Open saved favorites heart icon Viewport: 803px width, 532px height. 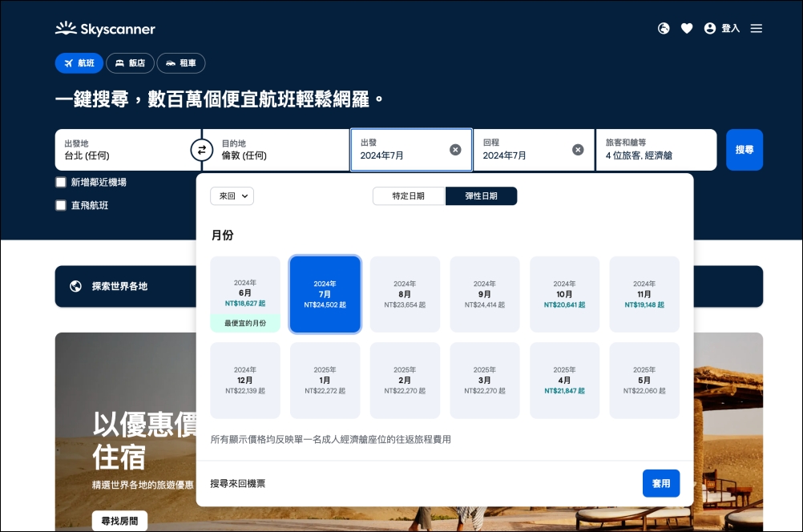[687, 28]
